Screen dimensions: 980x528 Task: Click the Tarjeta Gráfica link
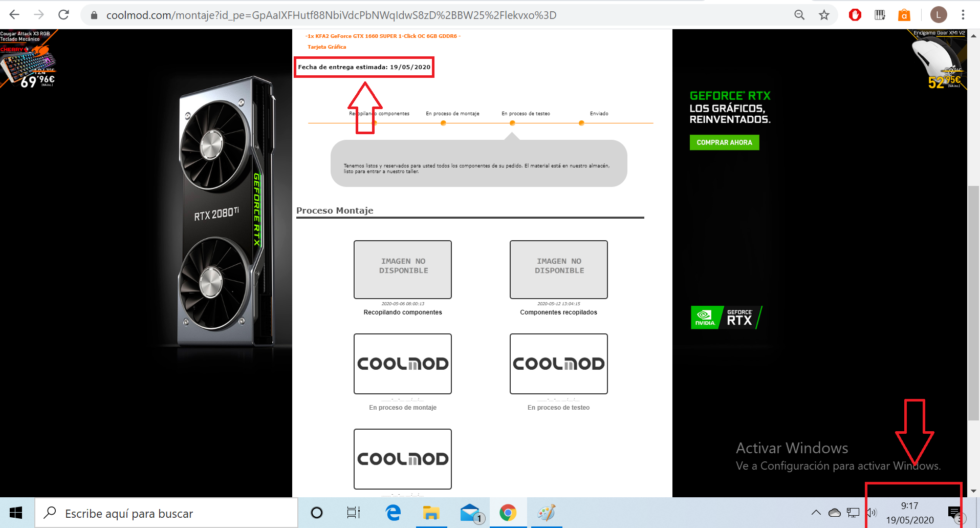326,47
